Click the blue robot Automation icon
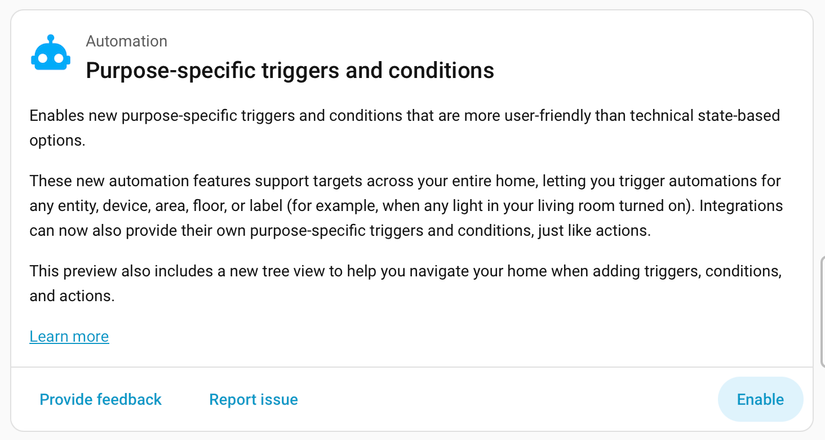Screen dimensions: 825x440 [x=50, y=55]
